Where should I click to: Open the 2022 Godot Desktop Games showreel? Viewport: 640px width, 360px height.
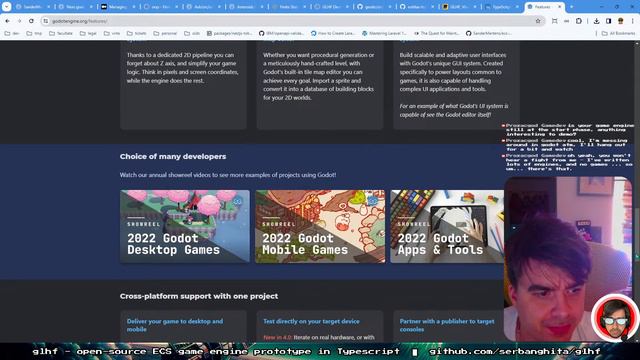tap(185, 226)
